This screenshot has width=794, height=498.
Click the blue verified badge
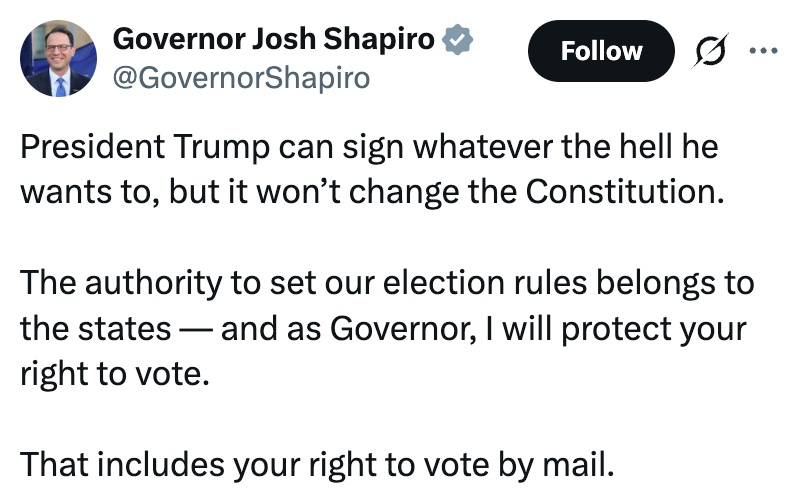tap(457, 40)
